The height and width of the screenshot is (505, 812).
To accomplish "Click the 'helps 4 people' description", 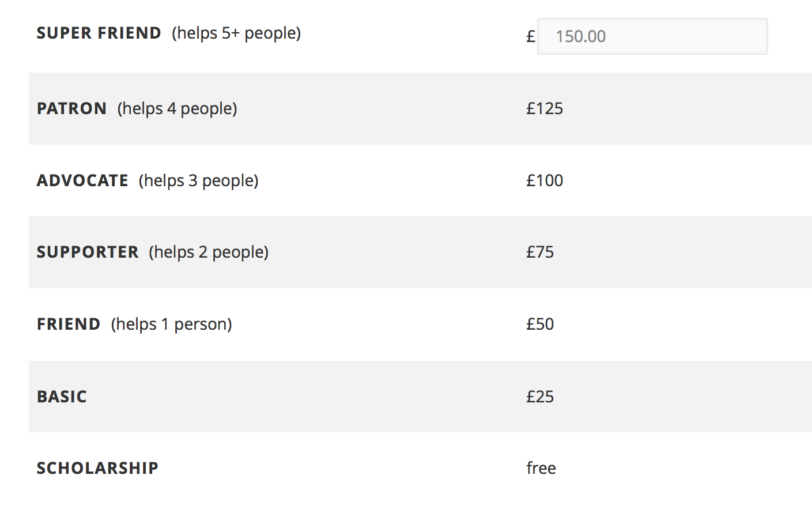I will click(x=177, y=109).
